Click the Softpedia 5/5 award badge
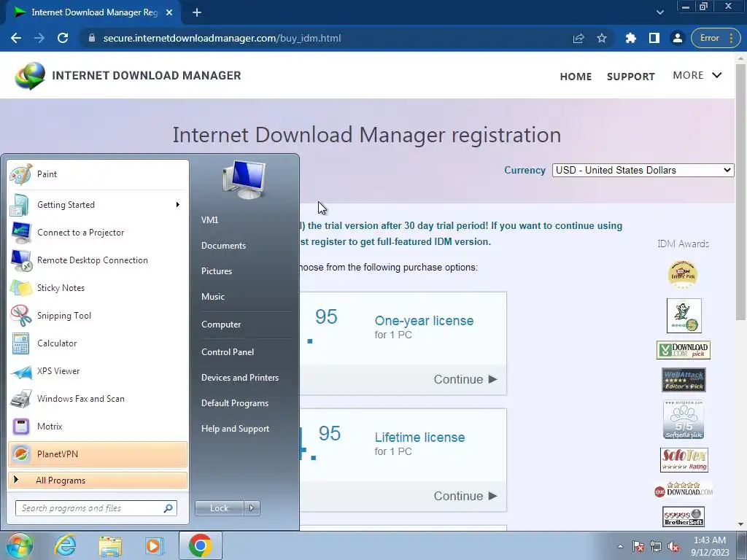The image size is (747, 560). [684, 419]
